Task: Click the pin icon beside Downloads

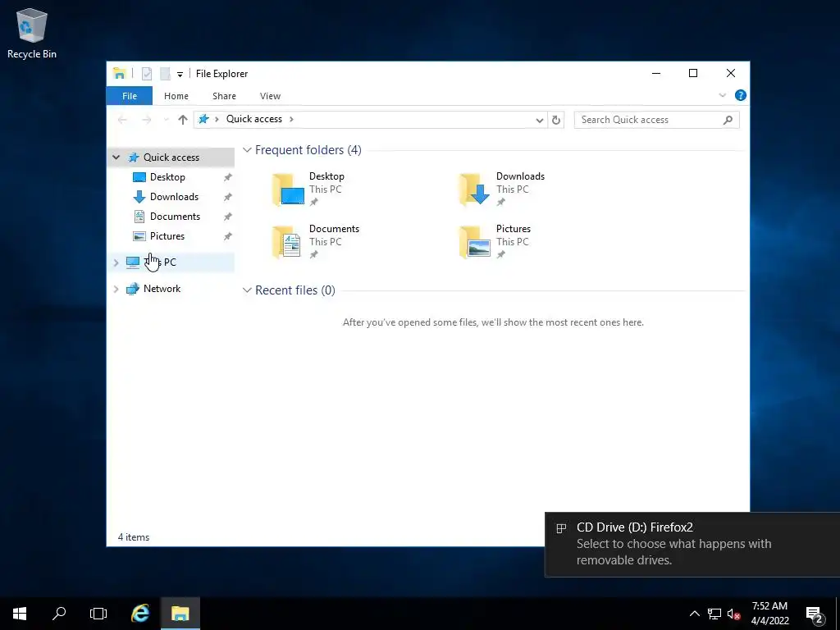Action: point(228,197)
